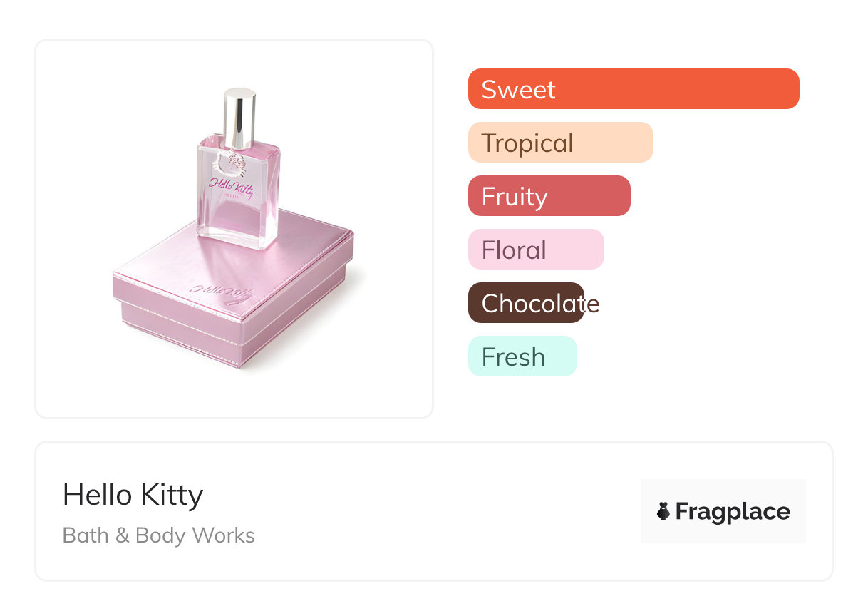Image resolution: width=868 pixels, height=616 pixels.
Task: Click blank middle of the bottom info card
Action: (442, 511)
